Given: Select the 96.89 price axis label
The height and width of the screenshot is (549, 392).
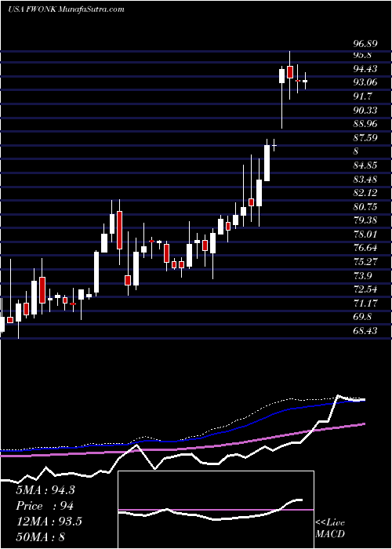Looking at the screenshot, I should coord(365,44).
